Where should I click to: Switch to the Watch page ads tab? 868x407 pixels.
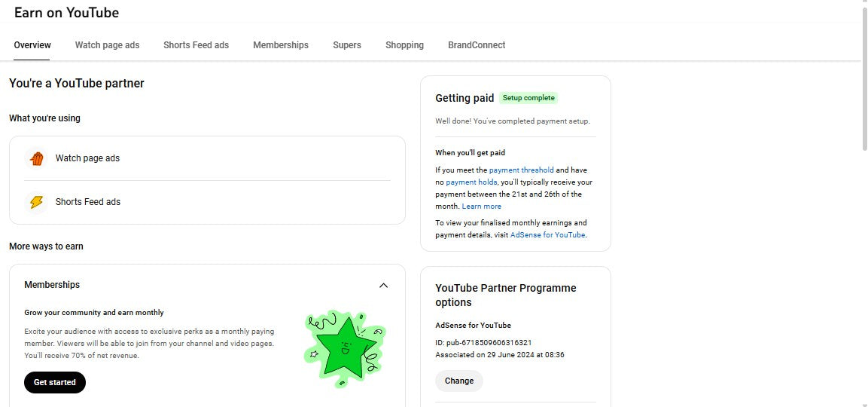(x=107, y=45)
